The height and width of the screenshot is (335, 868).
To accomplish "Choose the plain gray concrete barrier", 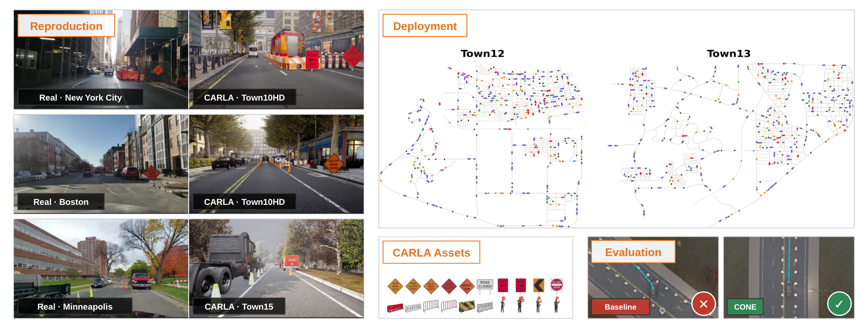I will coord(485,307).
